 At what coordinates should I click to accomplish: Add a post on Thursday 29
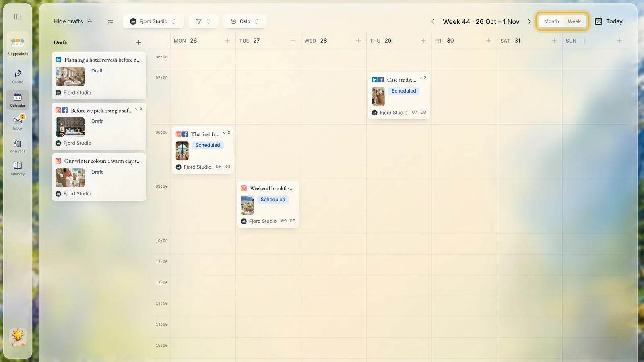pos(423,41)
